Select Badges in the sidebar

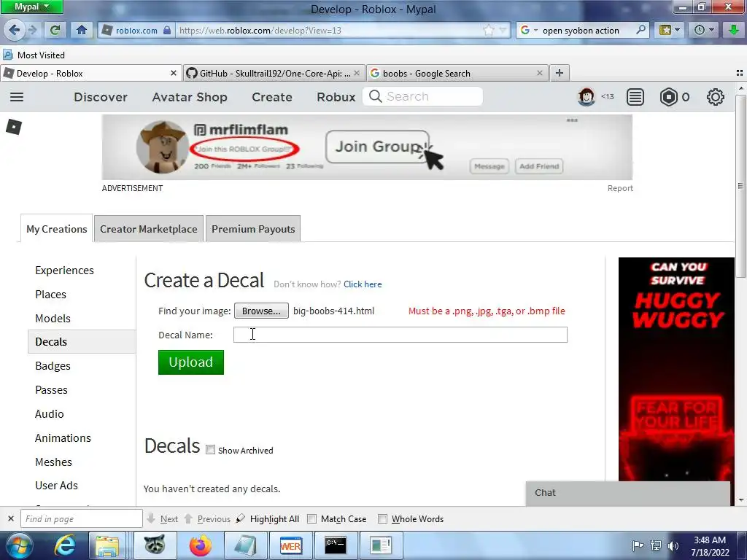tap(53, 365)
